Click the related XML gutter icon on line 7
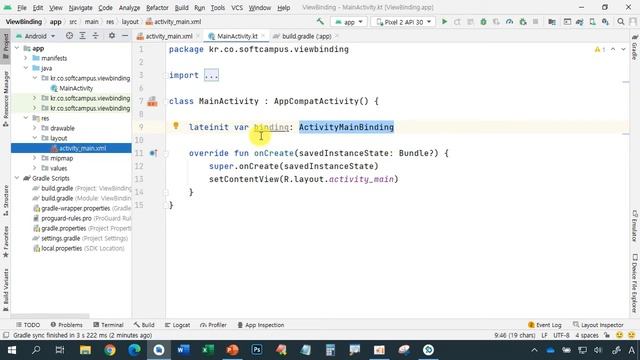640x360 pixels. coord(152,101)
